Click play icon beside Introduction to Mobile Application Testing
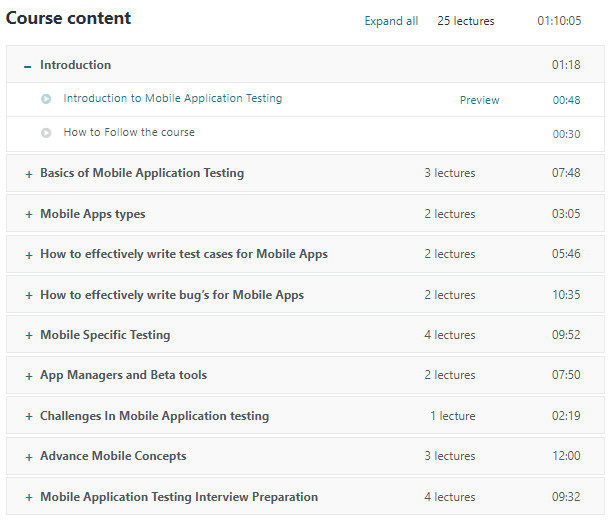 tap(46, 99)
